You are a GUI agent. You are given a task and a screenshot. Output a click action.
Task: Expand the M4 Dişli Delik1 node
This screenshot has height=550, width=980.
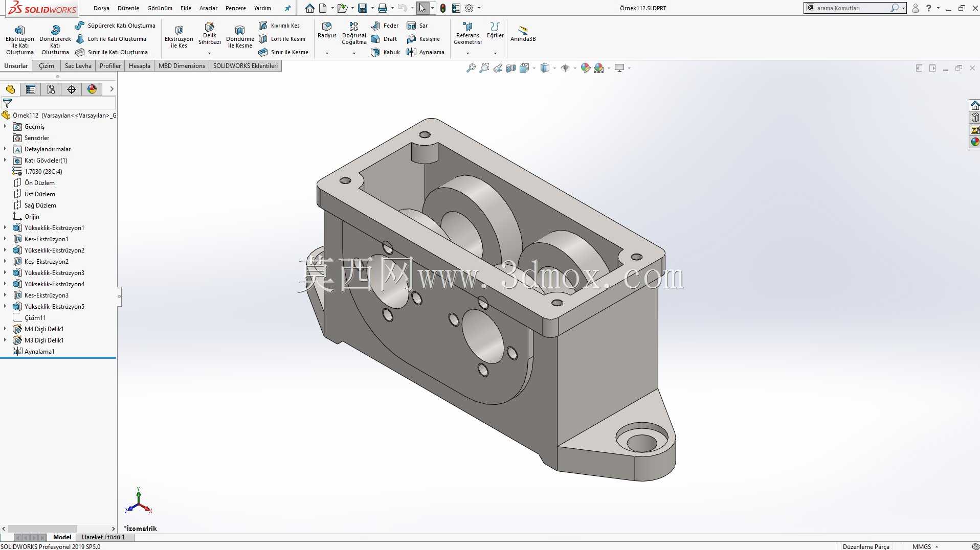(x=5, y=329)
